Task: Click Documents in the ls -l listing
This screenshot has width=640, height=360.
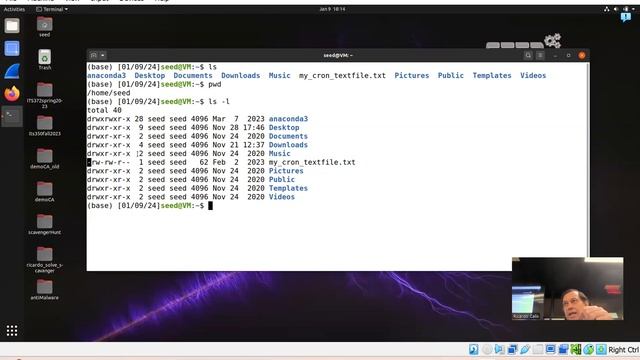Action: click(x=288, y=136)
